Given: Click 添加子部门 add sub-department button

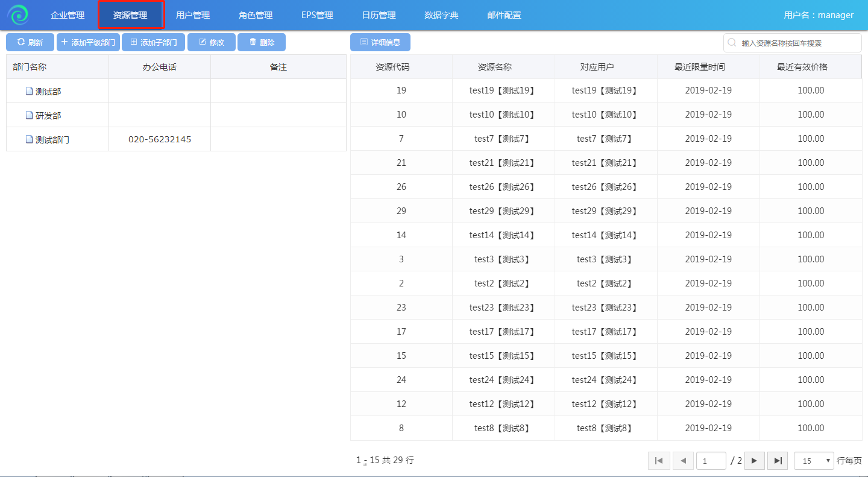Looking at the screenshot, I should coord(154,42).
